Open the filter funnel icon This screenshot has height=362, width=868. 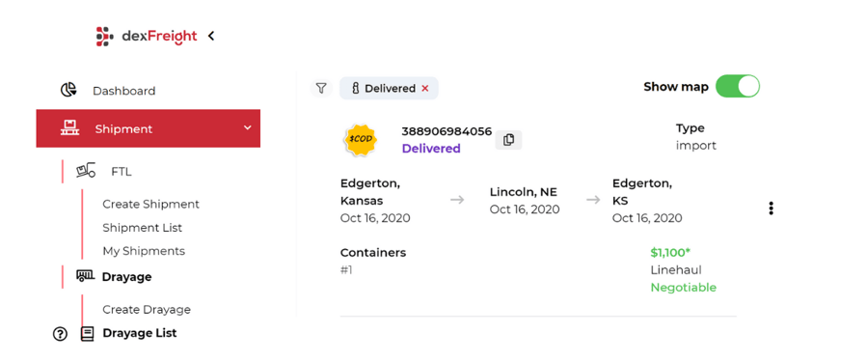pyautogui.click(x=321, y=88)
